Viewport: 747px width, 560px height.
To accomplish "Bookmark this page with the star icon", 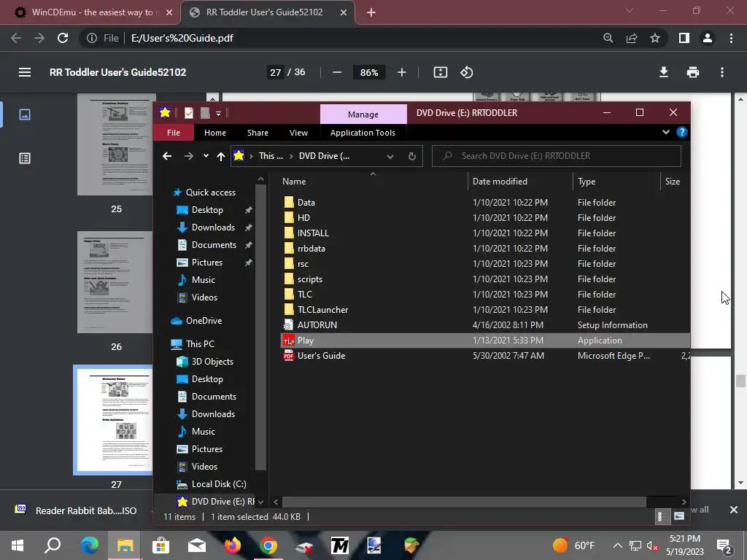I will [655, 38].
